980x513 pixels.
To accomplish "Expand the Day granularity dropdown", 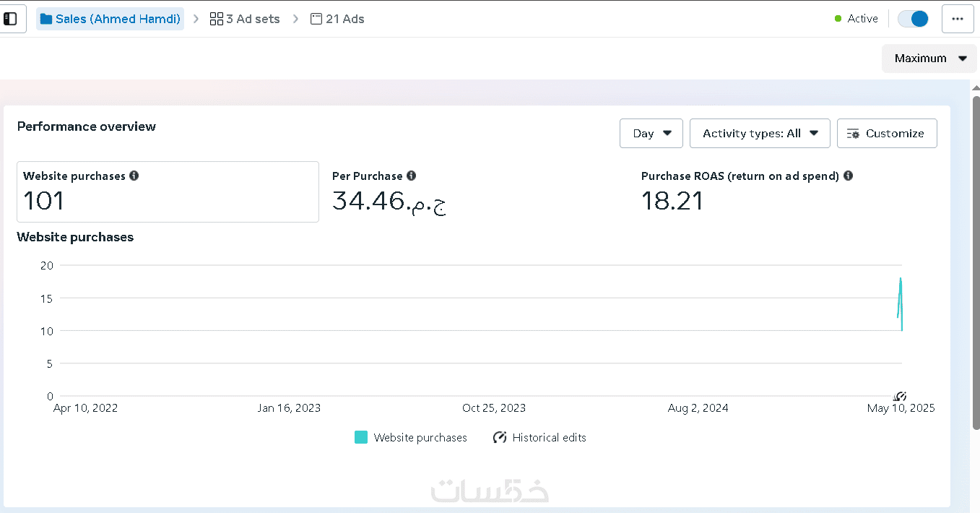I will point(651,134).
